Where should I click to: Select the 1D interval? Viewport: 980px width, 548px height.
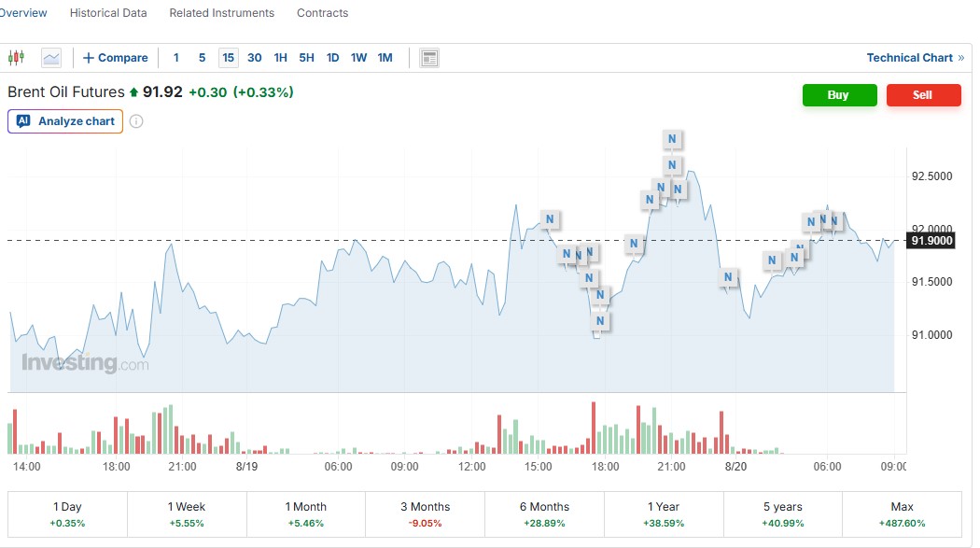[x=332, y=58]
